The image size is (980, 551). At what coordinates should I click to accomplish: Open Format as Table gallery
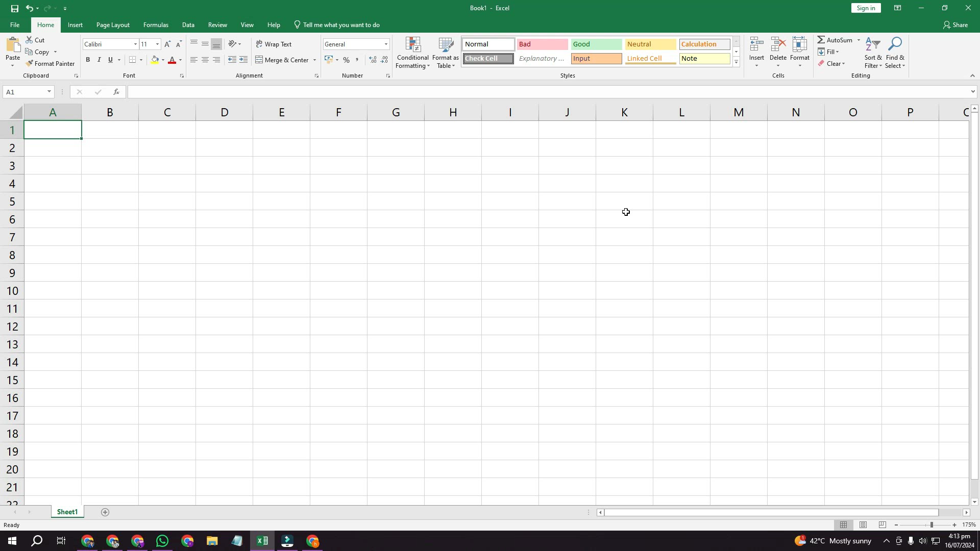coord(446,53)
